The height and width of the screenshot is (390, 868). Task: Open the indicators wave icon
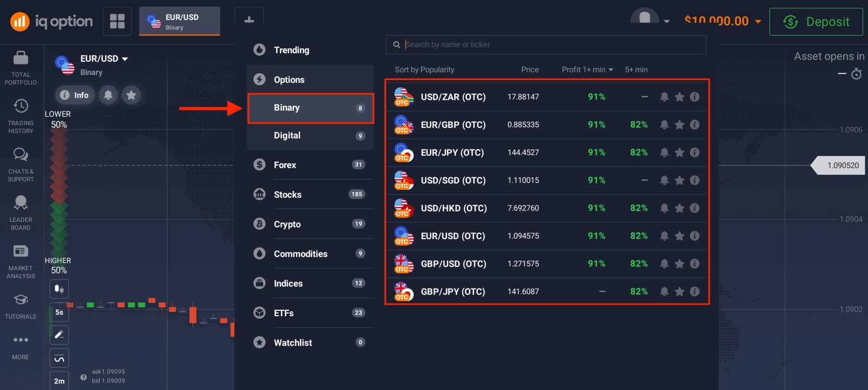(x=59, y=358)
